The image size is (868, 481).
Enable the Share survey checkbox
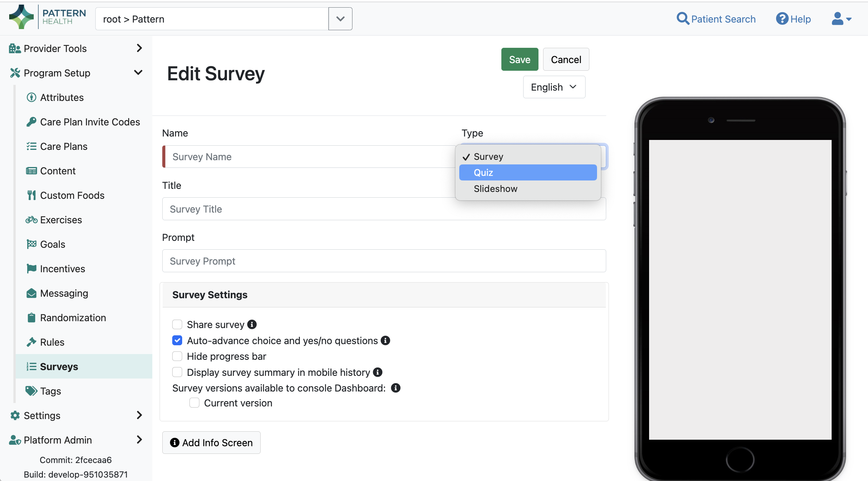177,324
